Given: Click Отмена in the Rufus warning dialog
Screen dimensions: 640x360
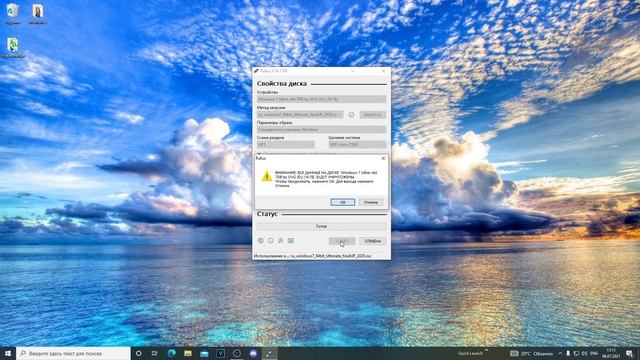Looking at the screenshot, I should pos(371,202).
